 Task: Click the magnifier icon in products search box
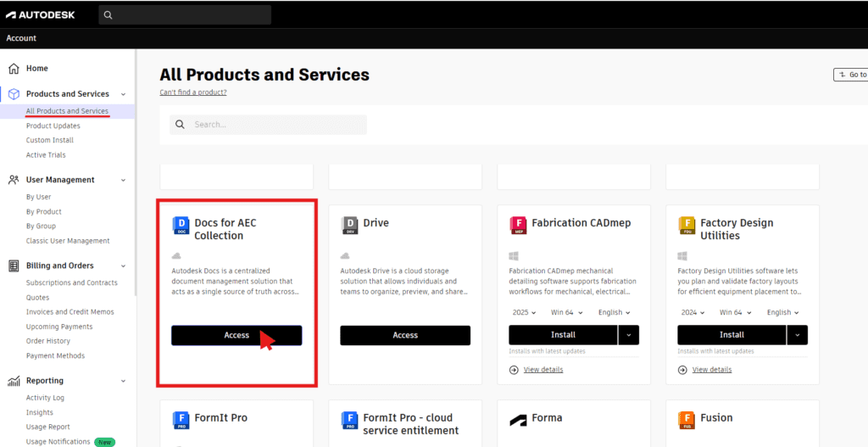tap(180, 125)
